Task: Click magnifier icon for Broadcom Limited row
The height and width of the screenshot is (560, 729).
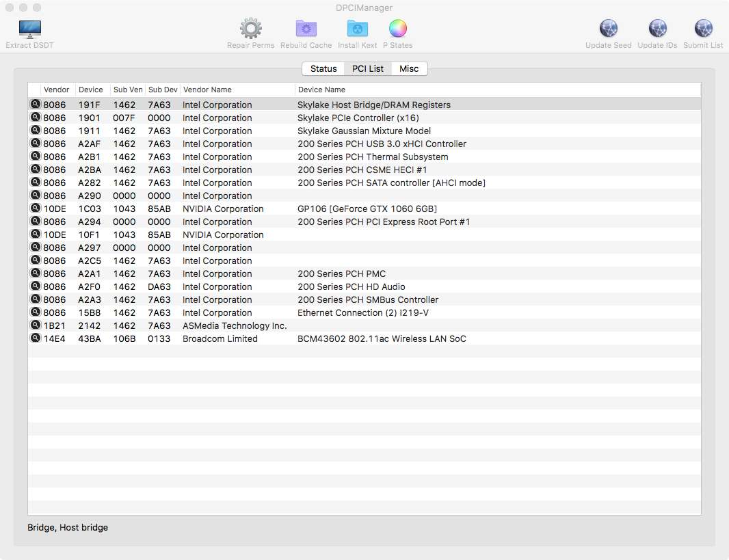Action: click(35, 338)
